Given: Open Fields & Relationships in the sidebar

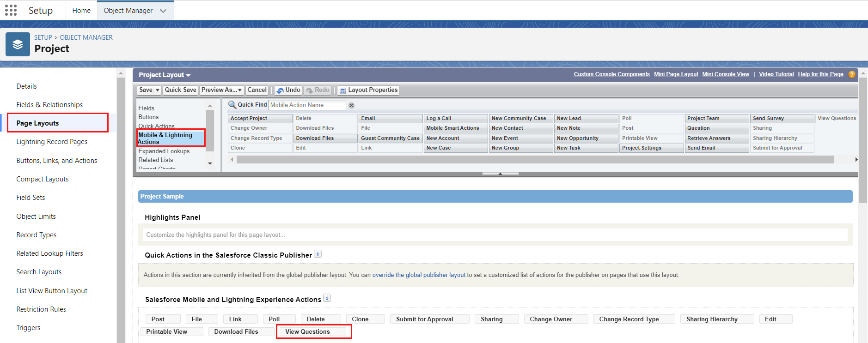Looking at the screenshot, I should click(x=49, y=105).
